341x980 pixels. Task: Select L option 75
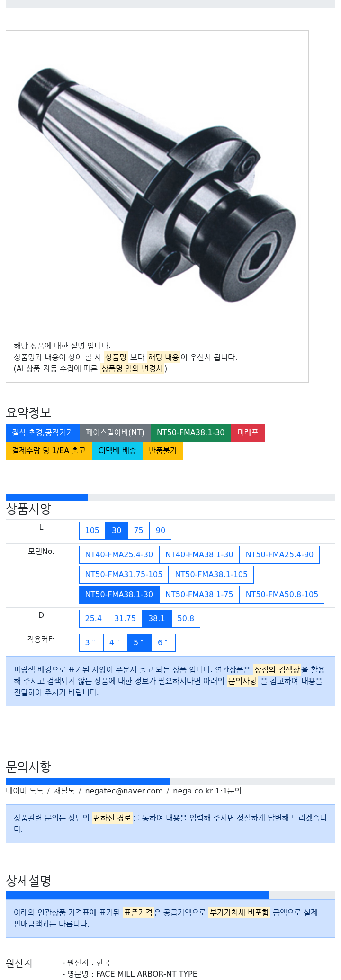click(138, 531)
